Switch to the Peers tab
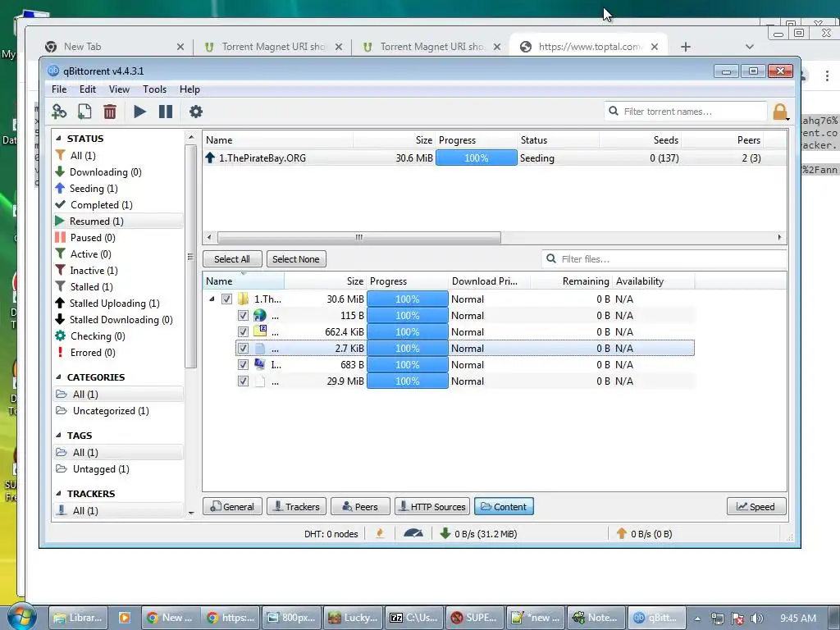 pyautogui.click(x=360, y=507)
